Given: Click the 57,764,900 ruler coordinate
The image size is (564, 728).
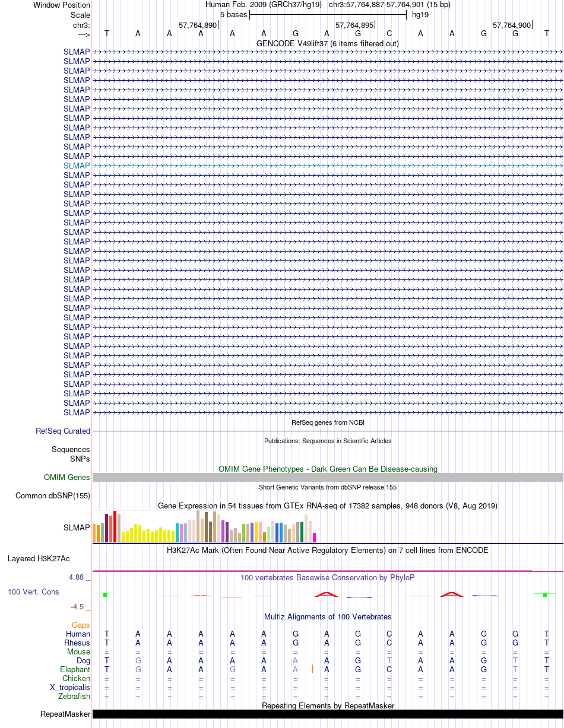Looking at the screenshot, I should (x=512, y=26).
